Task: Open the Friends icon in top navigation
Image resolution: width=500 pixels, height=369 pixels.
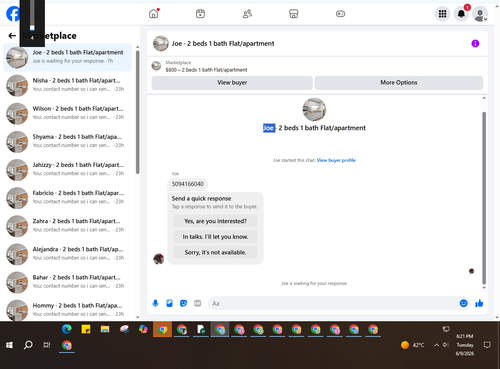Action: (247, 14)
